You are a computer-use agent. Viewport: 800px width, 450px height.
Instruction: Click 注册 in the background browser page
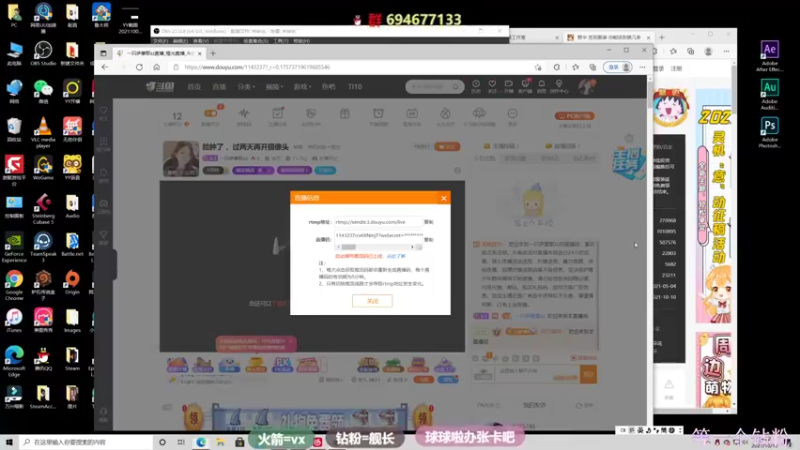click(676, 68)
